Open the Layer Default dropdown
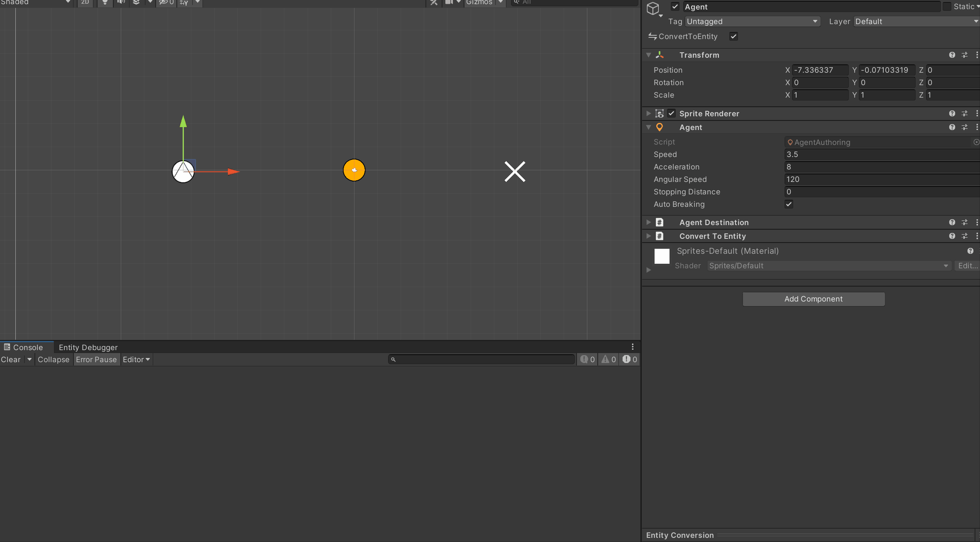Image resolution: width=980 pixels, height=542 pixels. point(916,21)
